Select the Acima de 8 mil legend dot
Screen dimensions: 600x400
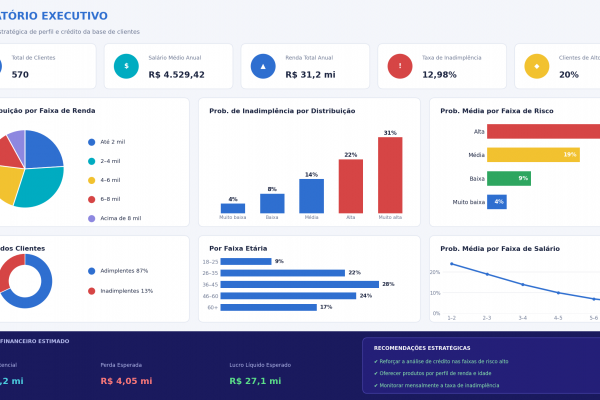tap(91, 219)
